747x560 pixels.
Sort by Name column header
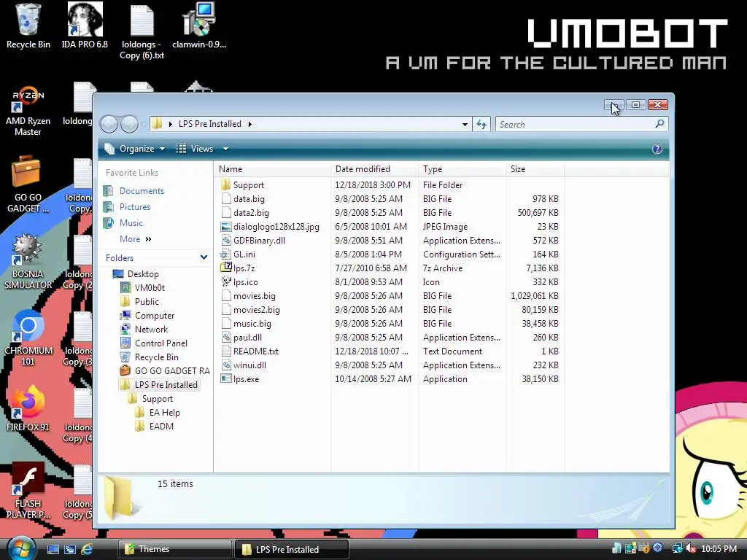tap(273, 169)
